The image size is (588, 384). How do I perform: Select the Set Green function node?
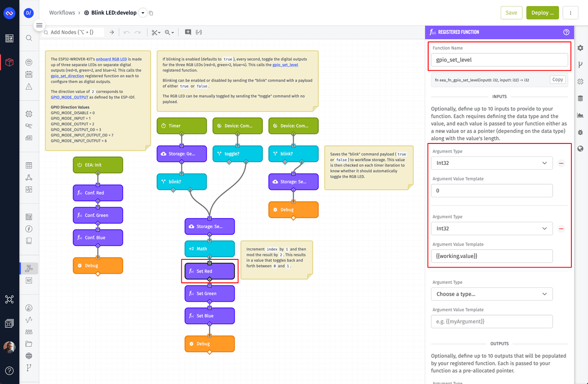209,293
